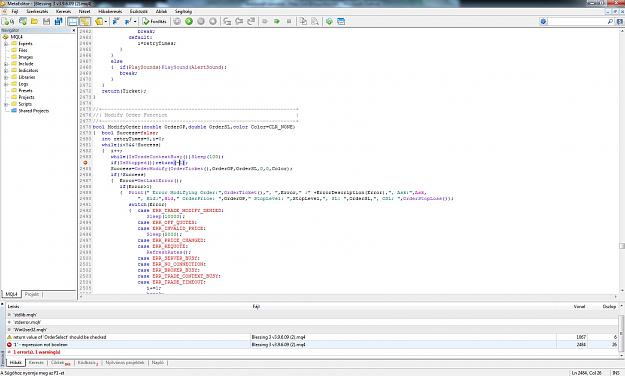The height and width of the screenshot is (376, 625).
Task: Click the code editor vertical scrollbar thumb
Action: pyautogui.click(x=622, y=246)
